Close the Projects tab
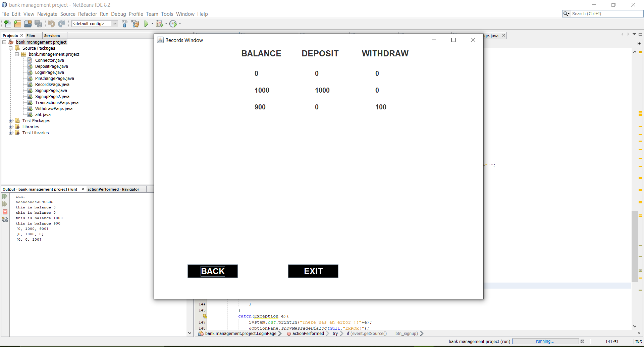 click(x=22, y=36)
